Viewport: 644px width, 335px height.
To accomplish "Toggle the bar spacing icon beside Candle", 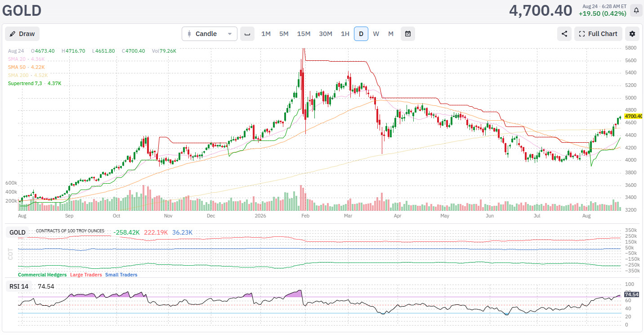I will pyautogui.click(x=247, y=34).
